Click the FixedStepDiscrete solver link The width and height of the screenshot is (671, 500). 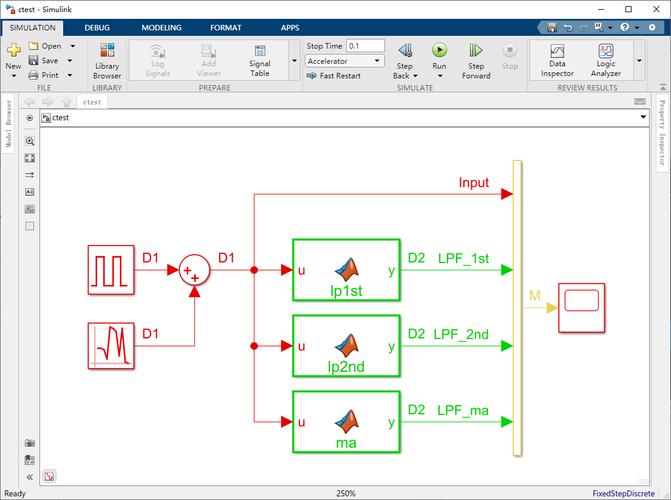(x=623, y=493)
